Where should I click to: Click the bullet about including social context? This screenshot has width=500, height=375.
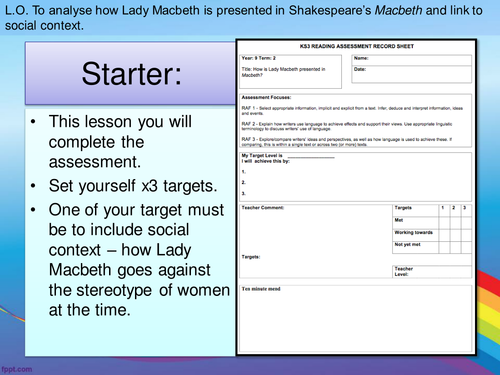[x=139, y=260]
